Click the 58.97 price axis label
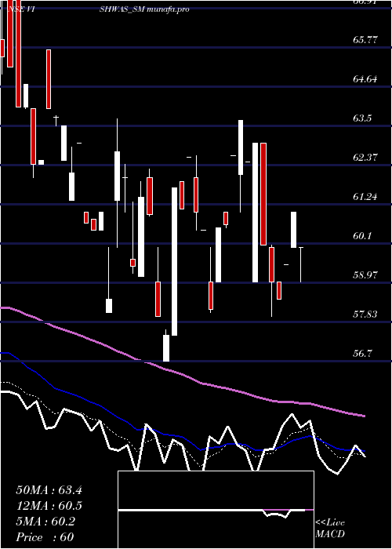This screenshot has height=549, width=392. [x=365, y=274]
